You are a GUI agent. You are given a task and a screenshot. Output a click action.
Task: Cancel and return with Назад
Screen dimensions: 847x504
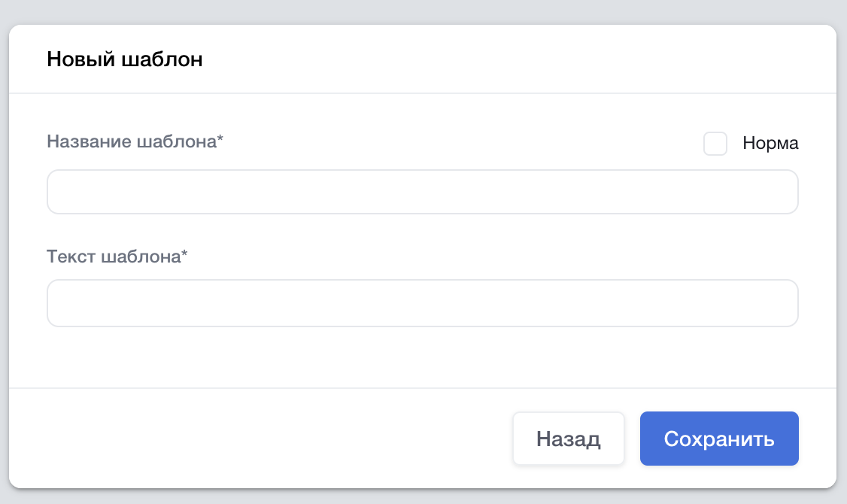pos(569,439)
